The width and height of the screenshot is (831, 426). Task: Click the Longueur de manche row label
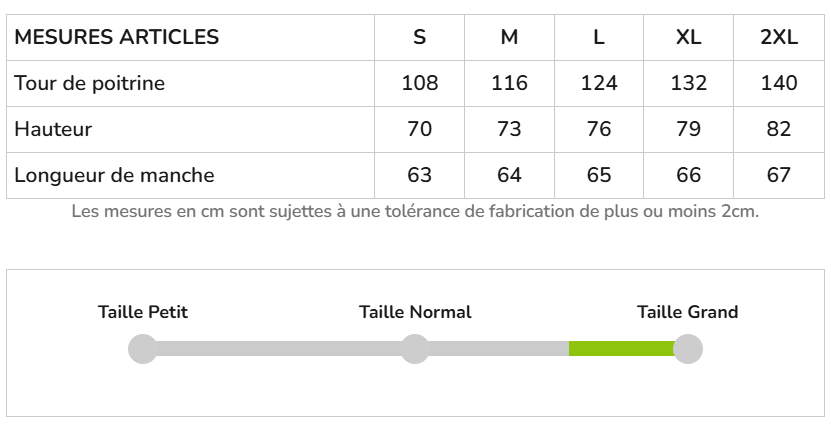114,175
